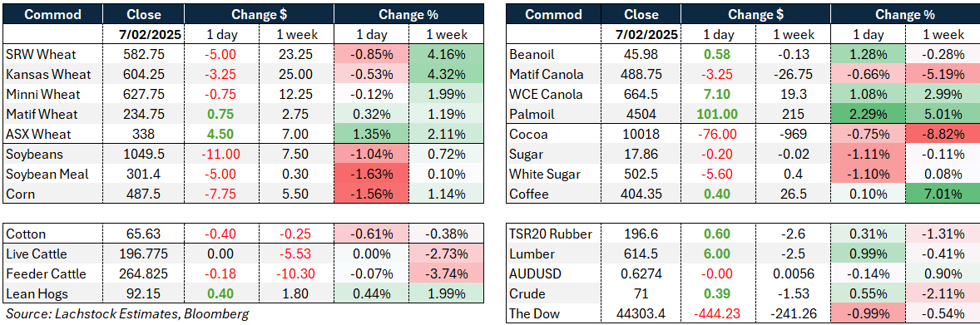Click Cocoa 1 week change percent -8.82%

click(x=941, y=135)
